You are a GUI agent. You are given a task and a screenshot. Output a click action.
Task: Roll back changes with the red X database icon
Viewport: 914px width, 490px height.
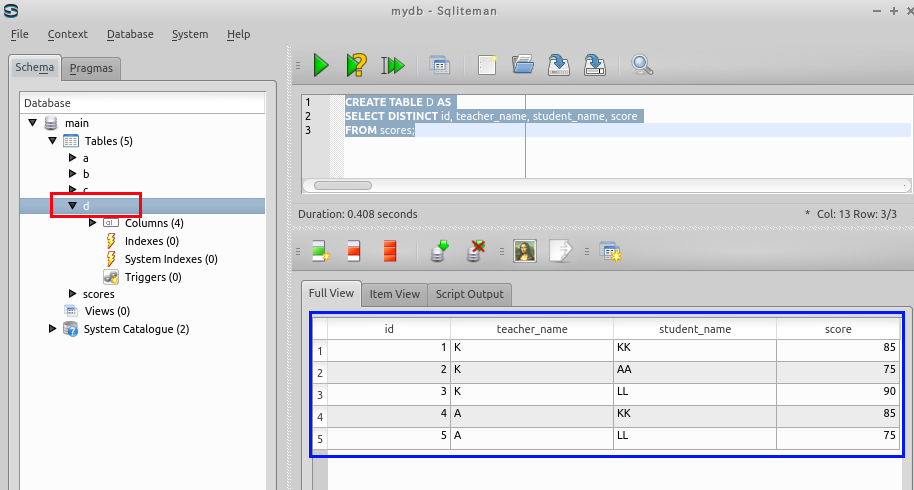tap(475, 251)
